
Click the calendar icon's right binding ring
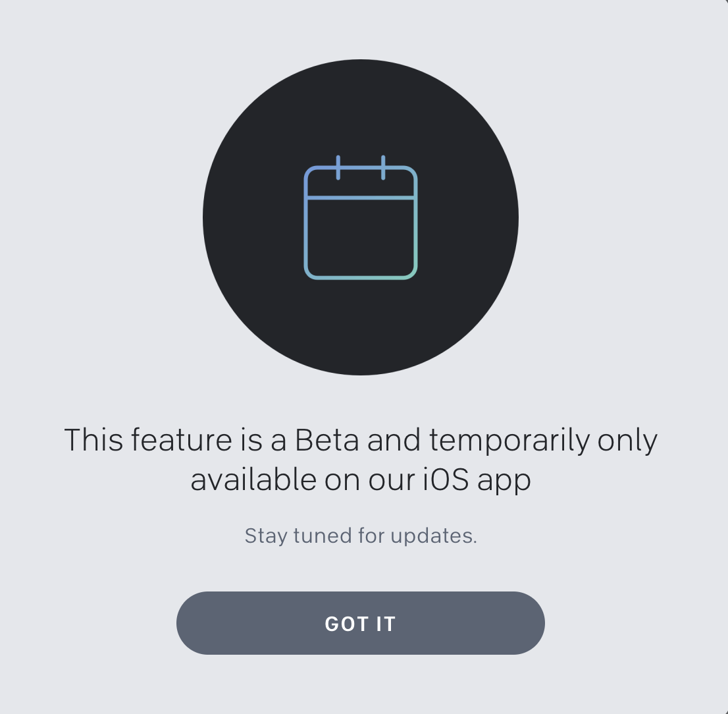point(383,168)
